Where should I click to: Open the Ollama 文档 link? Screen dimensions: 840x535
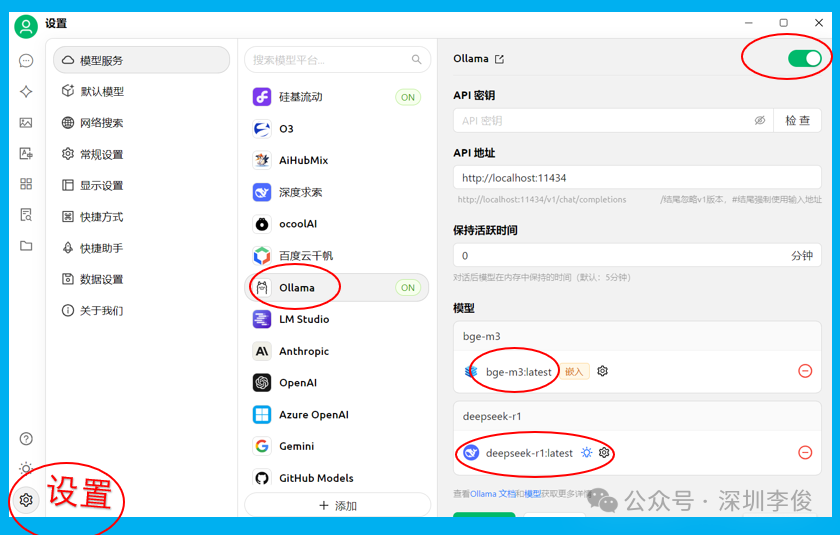tap(493, 494)
